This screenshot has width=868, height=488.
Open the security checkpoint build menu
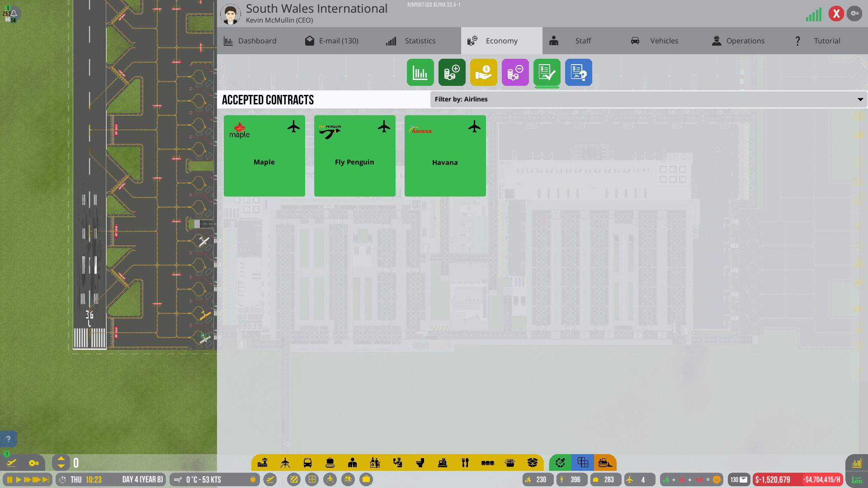tap(398, 463)
